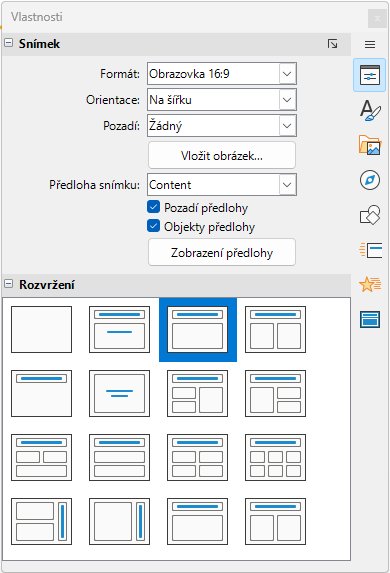390x573 pixels.
Task: Open more options in Snímek section
Action: pyautogui.click(x=332, y=44)
